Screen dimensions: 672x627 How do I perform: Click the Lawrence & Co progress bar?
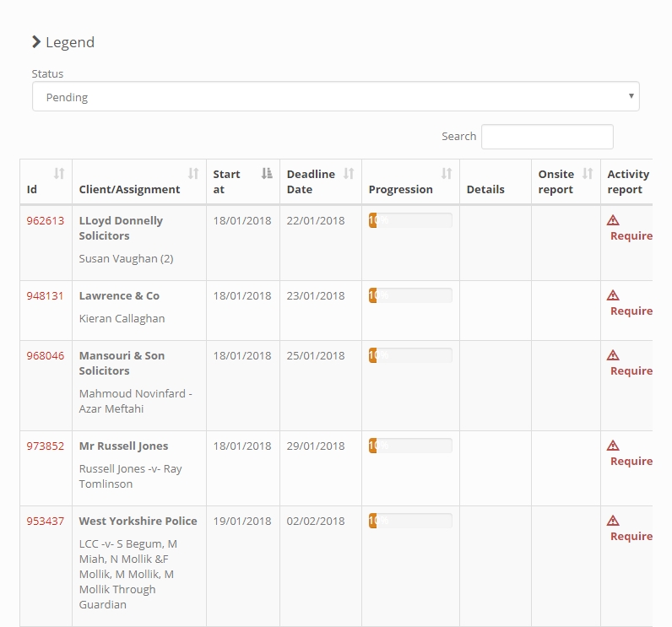click(x=410, y=295)
